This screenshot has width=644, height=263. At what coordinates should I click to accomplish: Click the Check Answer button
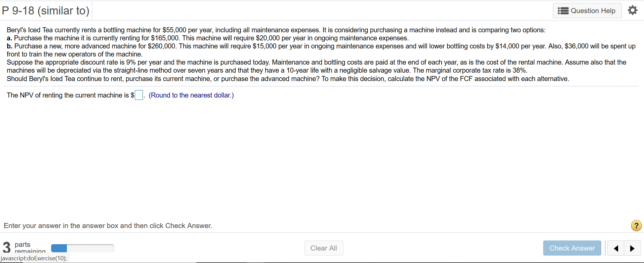pos(572,248)
